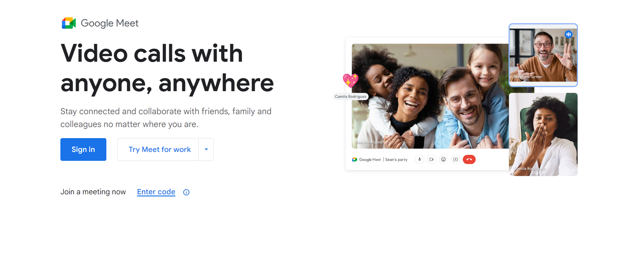The image size is (644, 279).
Task: Click the microphone icon in the call controls
Action: tap(419, 159)
